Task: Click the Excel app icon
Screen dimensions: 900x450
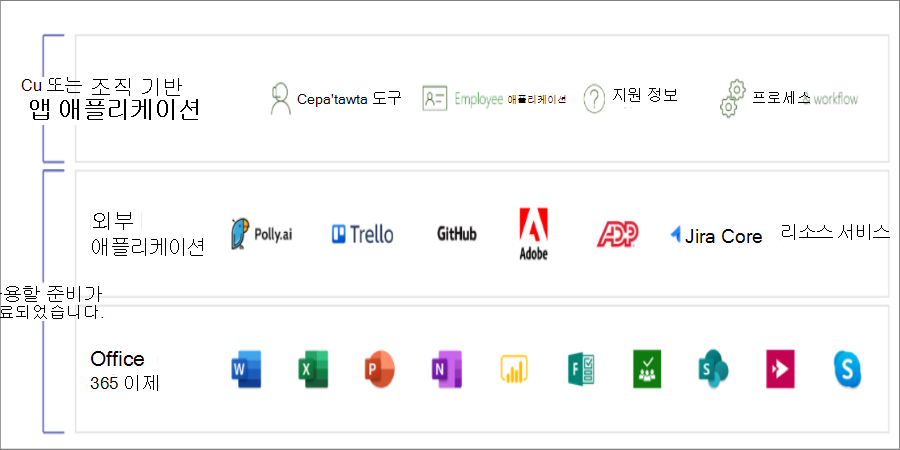Action: (x=313, y=369)
